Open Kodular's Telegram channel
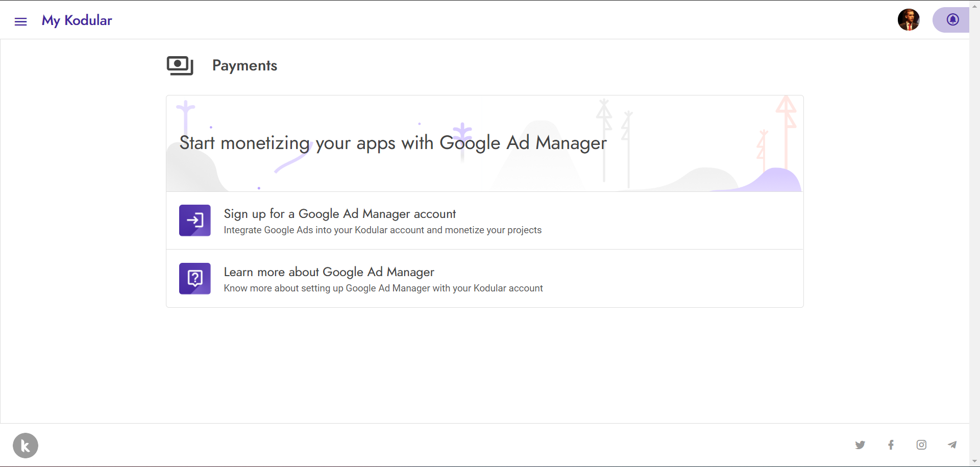The height and width of the screenshot is (467, 980). point(952,445)
